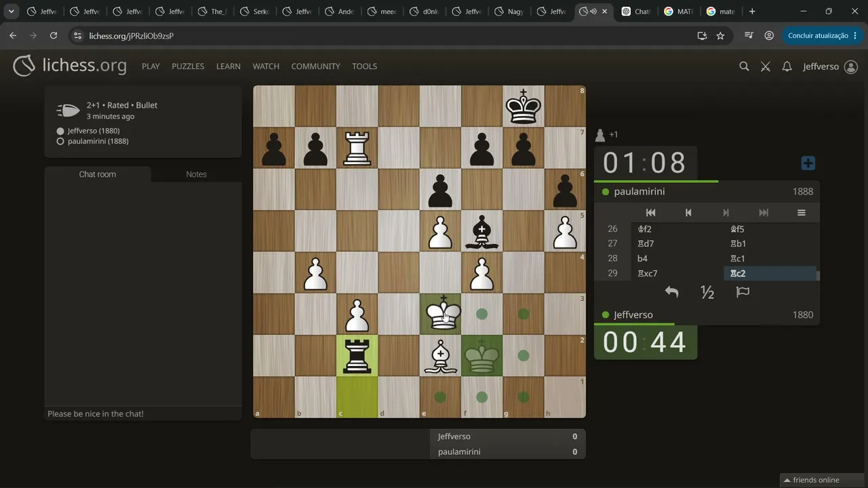Switch to the MATE browser tab

tap(678, 12)
